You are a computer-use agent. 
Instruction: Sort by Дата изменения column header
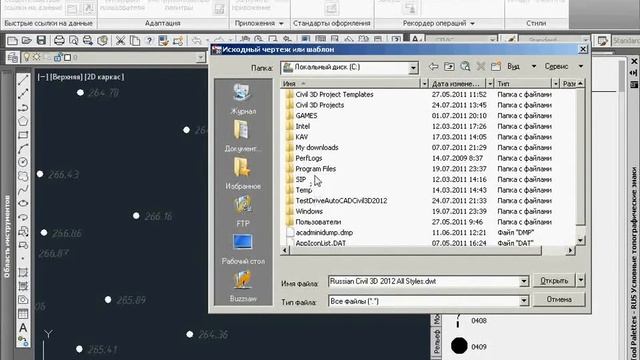[x=455, y=84]
